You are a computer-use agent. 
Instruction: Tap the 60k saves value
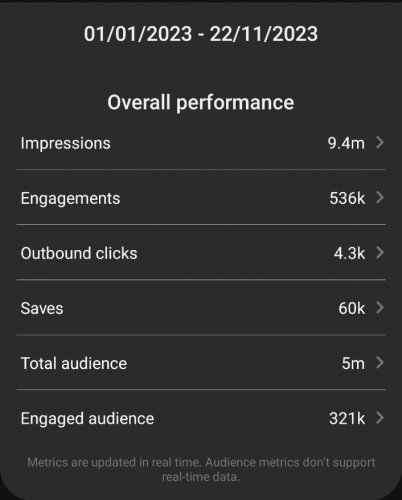click(352, 308)
